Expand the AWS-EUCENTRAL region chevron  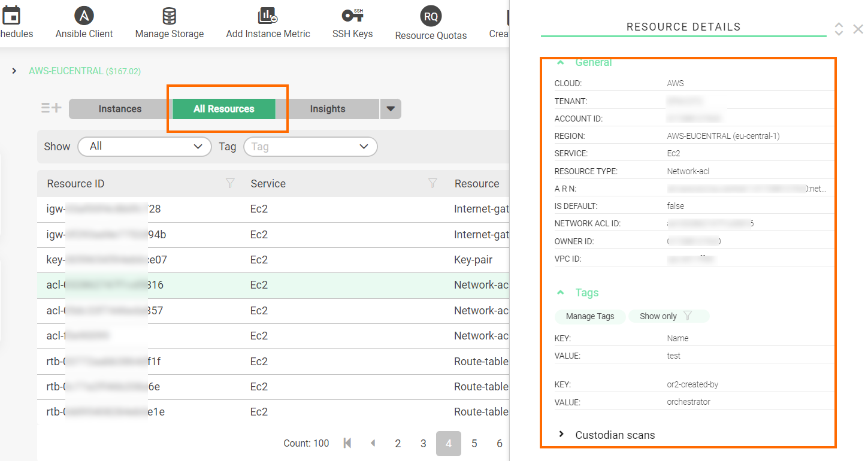[x=14, y=71]
